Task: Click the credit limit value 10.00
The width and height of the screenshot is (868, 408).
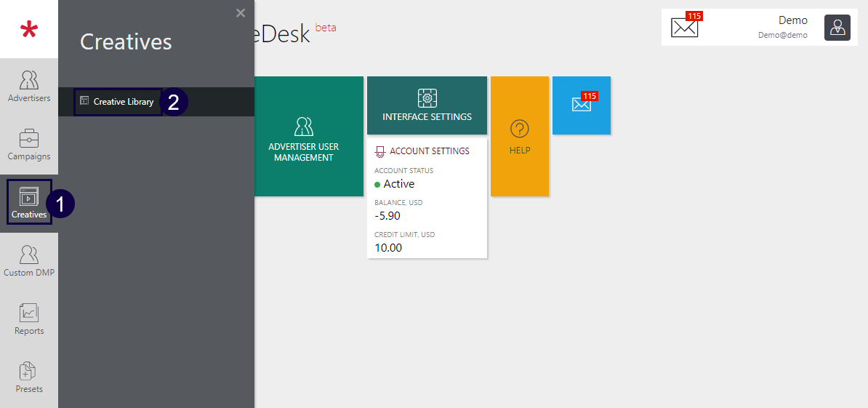Action: point(388,247)
